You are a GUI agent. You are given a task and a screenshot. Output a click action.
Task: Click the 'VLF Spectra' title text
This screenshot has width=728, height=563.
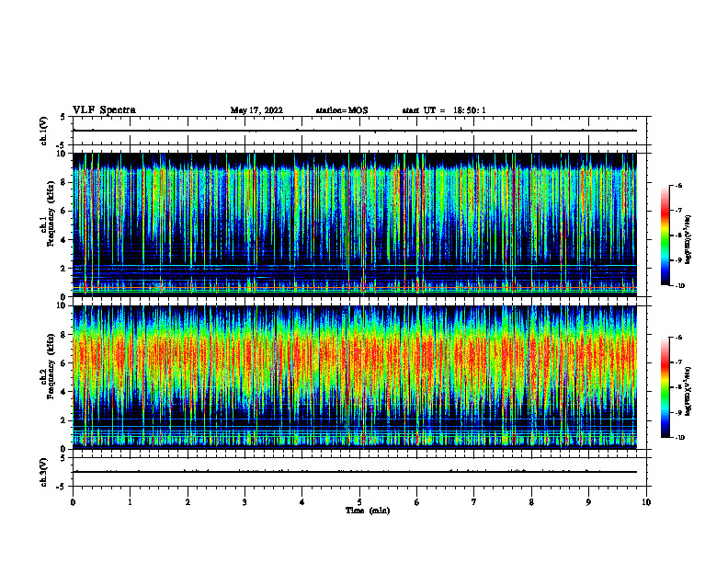[104, 110]
